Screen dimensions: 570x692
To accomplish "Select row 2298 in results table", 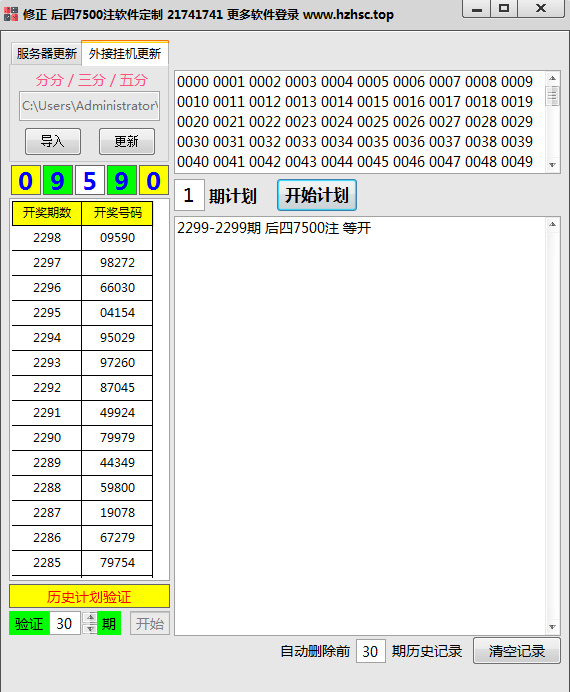I will (x=82, y=238).
